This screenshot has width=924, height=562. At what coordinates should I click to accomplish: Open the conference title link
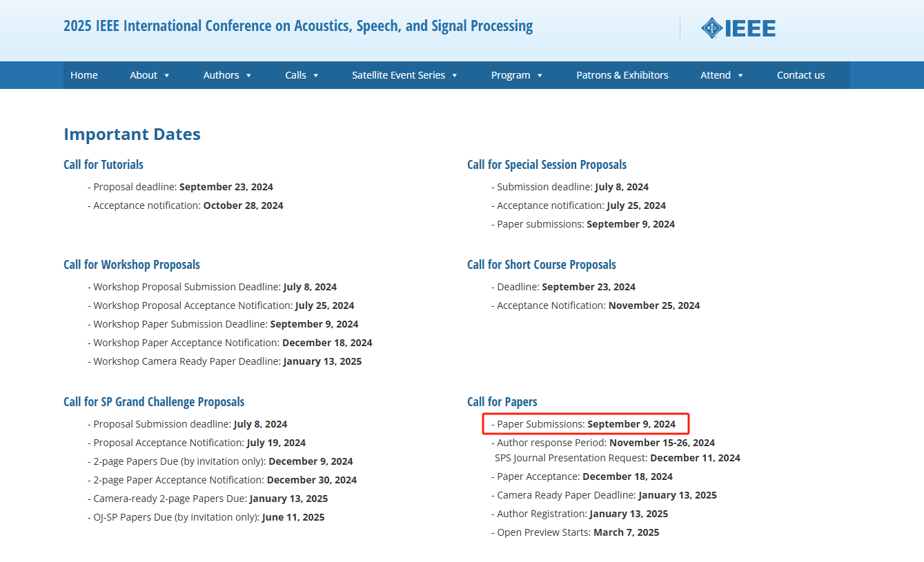pos(297,26)
